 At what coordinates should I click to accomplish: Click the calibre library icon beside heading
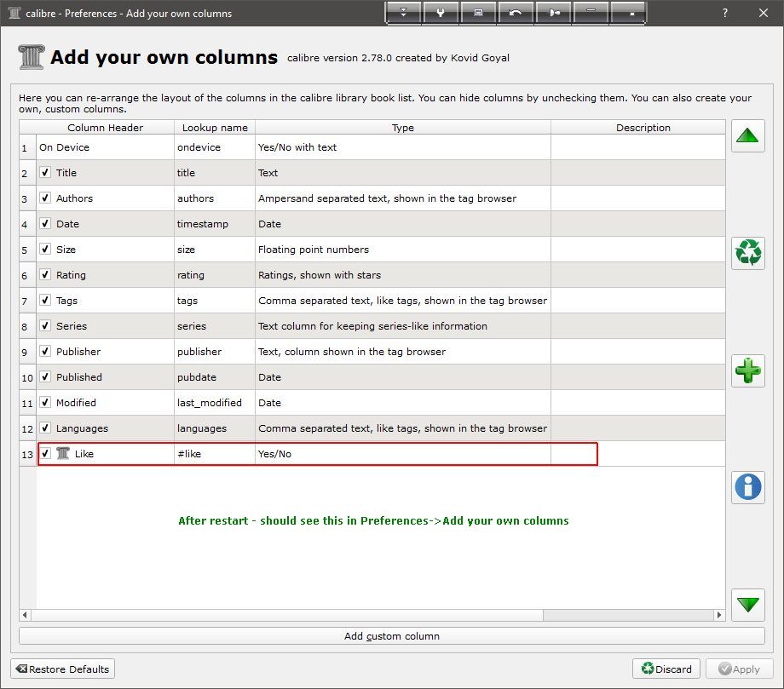coord(31,57)
